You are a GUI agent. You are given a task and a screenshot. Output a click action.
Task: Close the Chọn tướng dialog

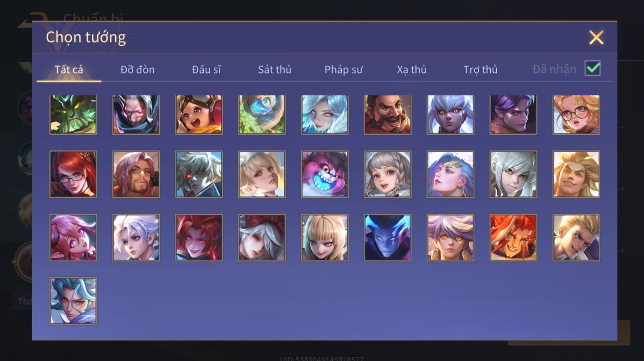[596, 38]
